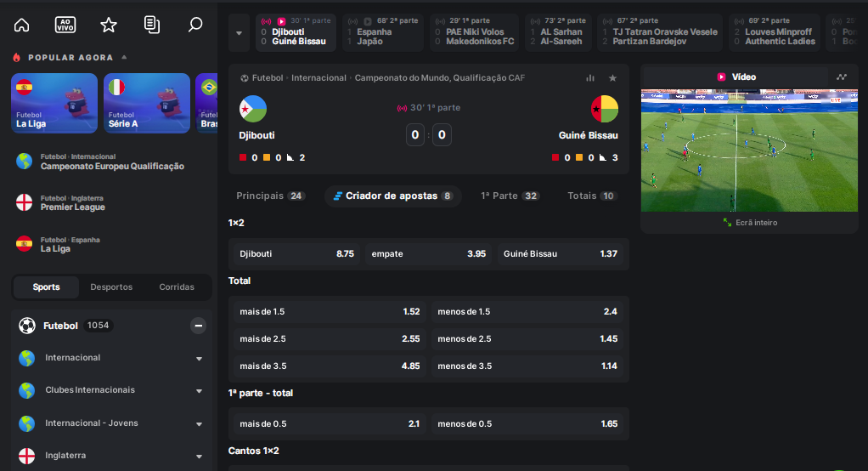This screenshot has height=471, width=868.
Task: Show match statistics bar chart icon
Action: tap(590, 78)
